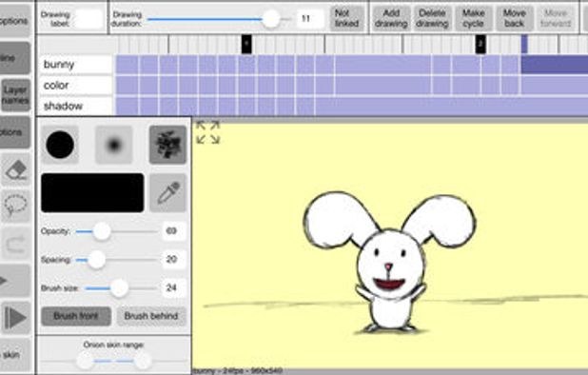Click the Drawing label input field
Image resolution: width=588 pixels, height=375 pixels.
[x=88, y=18]
